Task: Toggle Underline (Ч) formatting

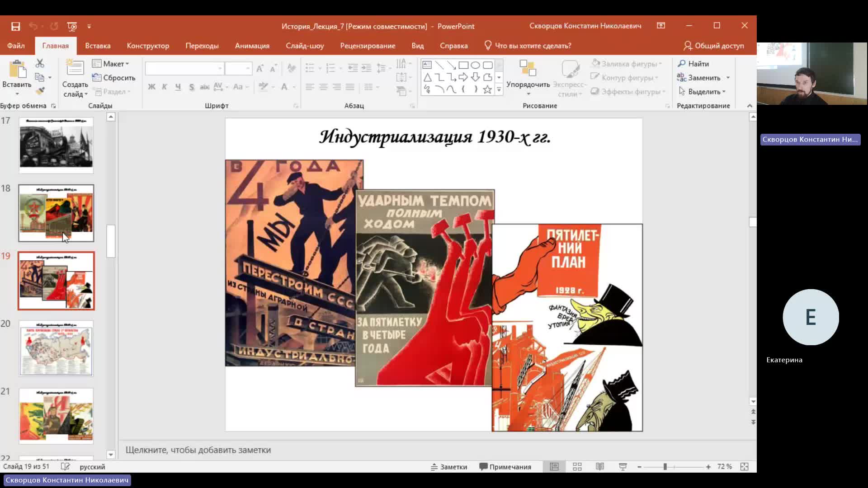Action: click(178, 87)
